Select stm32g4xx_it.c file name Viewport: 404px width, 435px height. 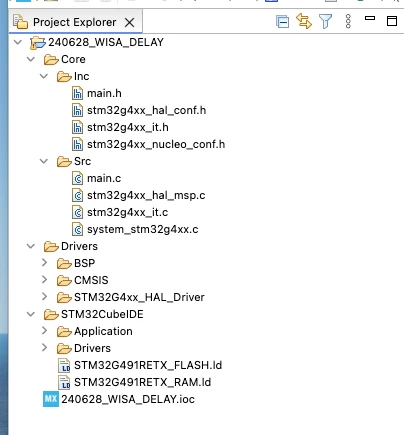128,212
